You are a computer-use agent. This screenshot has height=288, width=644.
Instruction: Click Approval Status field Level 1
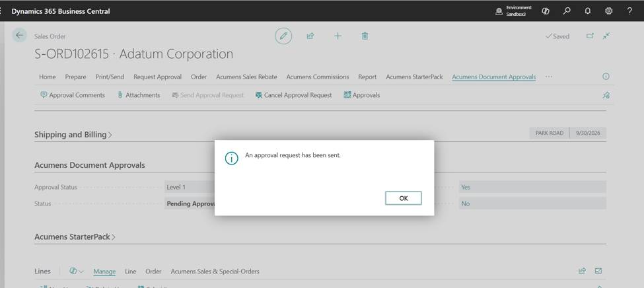(x=190, y=187)
